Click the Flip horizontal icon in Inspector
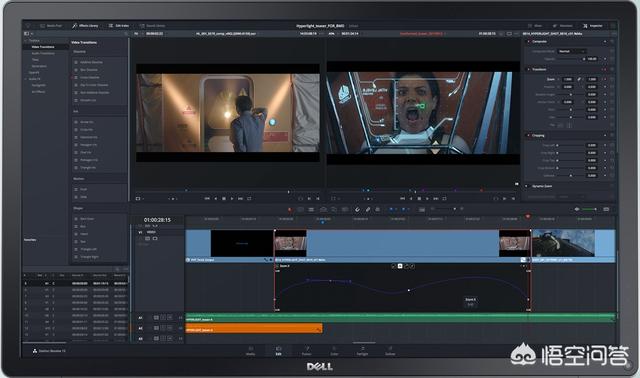 click(560, 125)
